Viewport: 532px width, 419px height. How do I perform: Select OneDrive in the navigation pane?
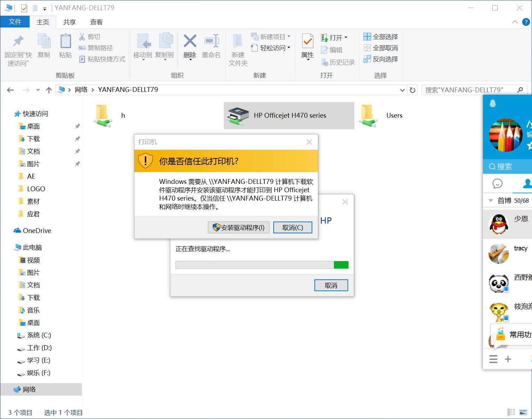tap(37, 231)
